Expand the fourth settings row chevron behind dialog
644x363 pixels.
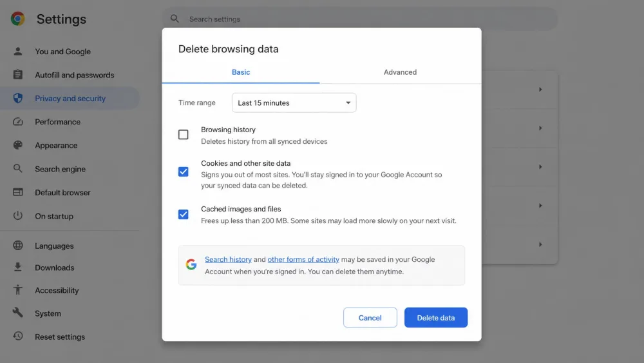coord(540,206)
